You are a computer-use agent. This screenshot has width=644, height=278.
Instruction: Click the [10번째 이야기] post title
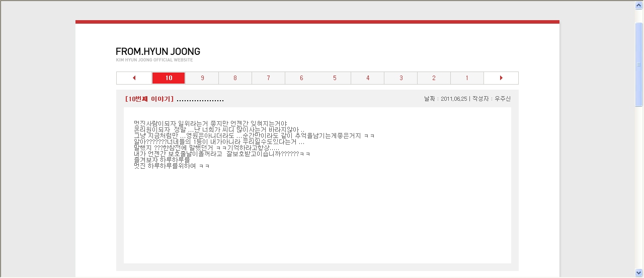click(x=149, y=99)
